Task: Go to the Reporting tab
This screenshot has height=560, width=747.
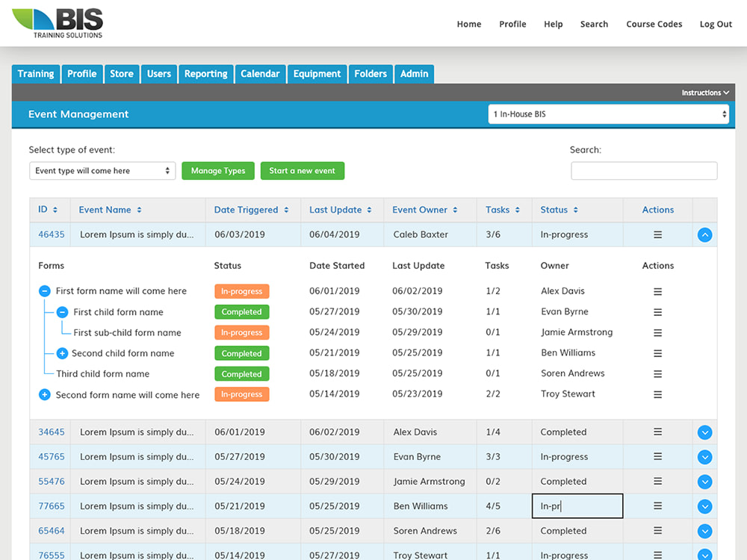Action: (206, 74)
